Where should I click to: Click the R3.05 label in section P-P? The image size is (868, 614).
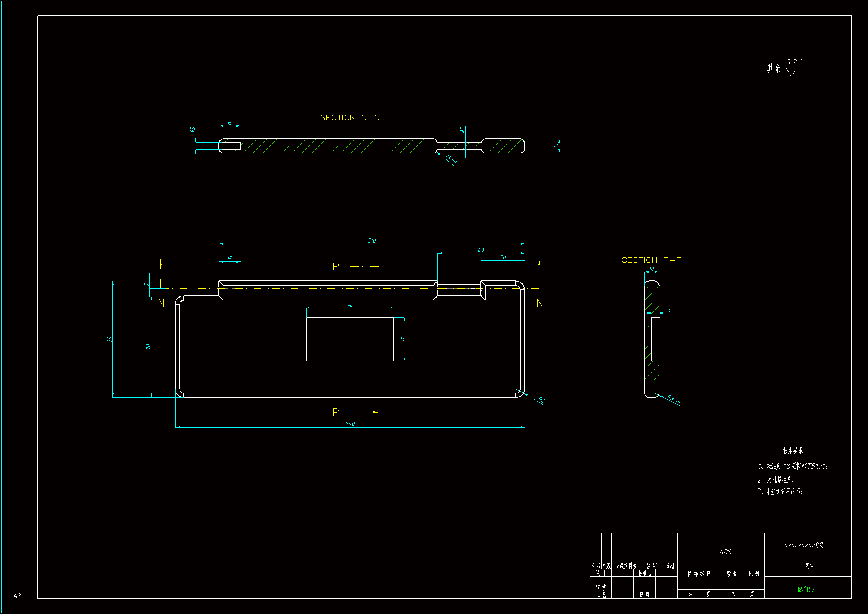674,399
